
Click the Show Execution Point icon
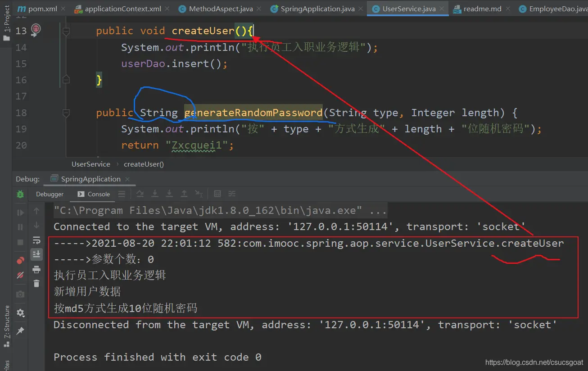(x=122, y=194)
